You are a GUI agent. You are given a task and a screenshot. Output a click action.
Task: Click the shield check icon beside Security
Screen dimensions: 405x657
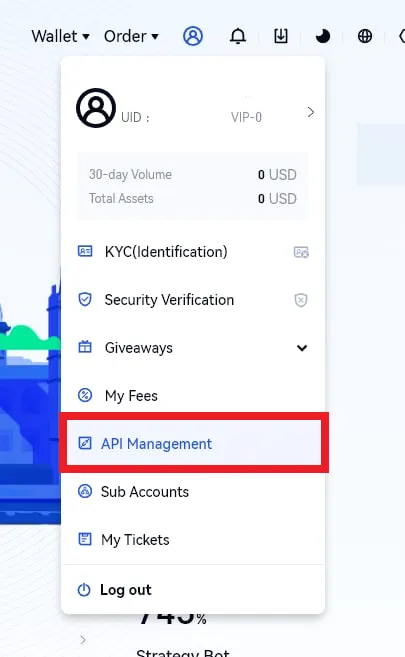(x=85, y=300)
